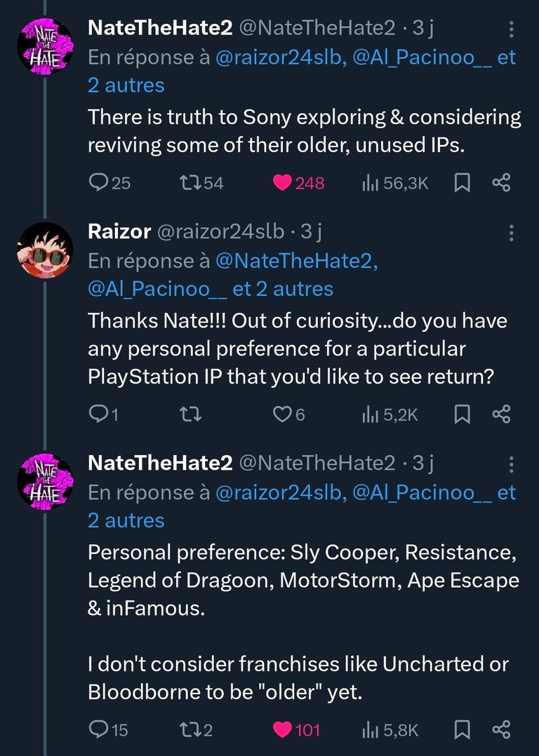Screen dimensions: 539x756
Task: Share the Personal preference tweet
Action: coord(501,729)
